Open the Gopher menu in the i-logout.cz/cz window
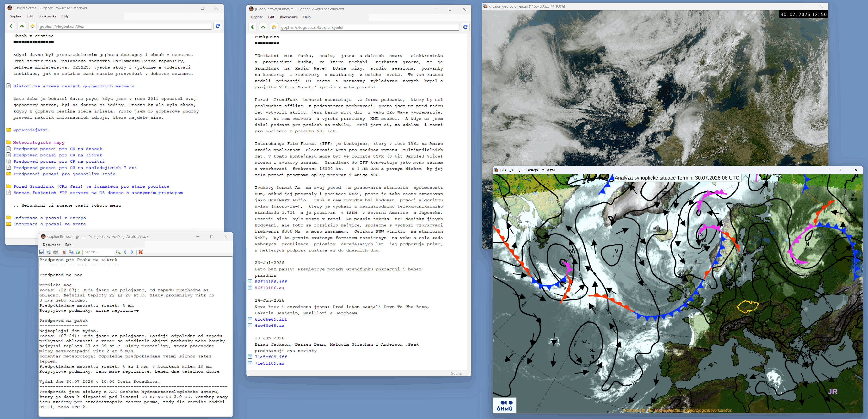 click(16, 16)
